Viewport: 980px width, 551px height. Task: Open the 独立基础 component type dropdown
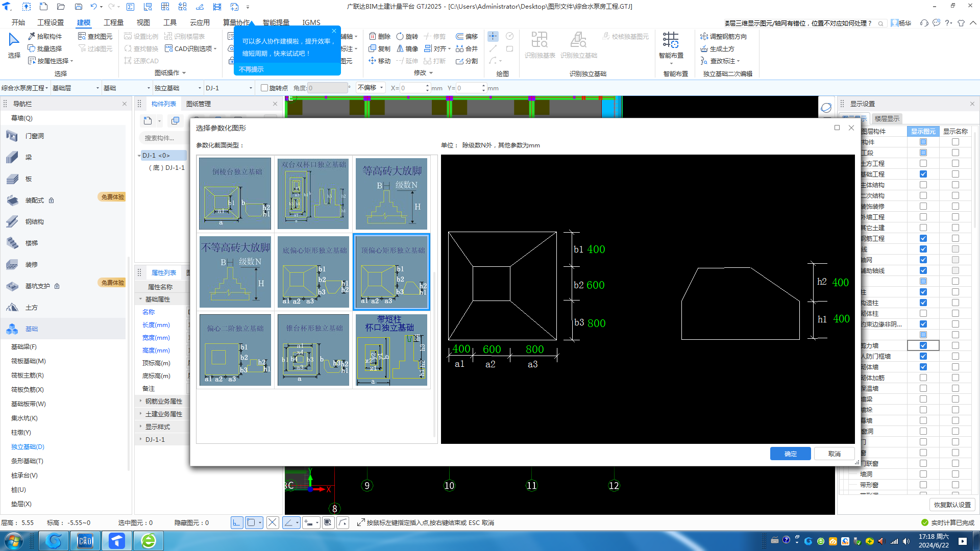[x=178, y=88]
